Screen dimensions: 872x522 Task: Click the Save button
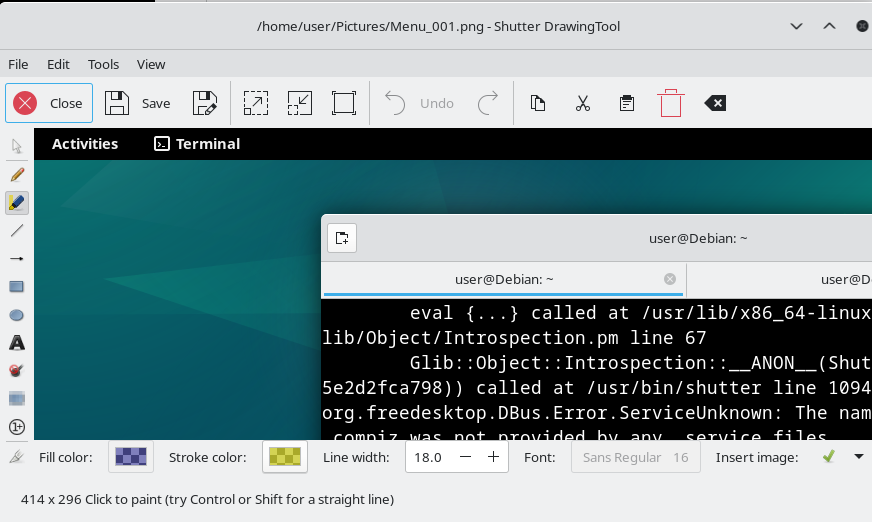tap(138, 103)
